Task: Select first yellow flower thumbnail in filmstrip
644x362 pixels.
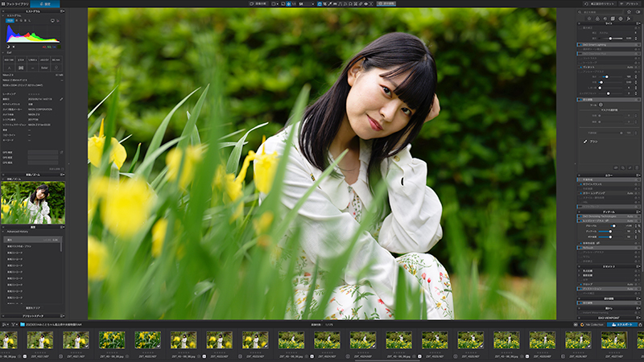Action: pos(112,340)
